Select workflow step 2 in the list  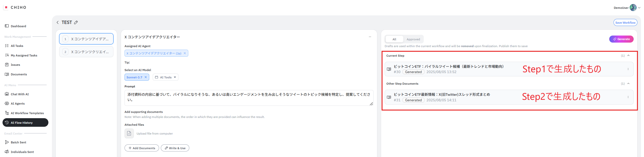point(86,52)
